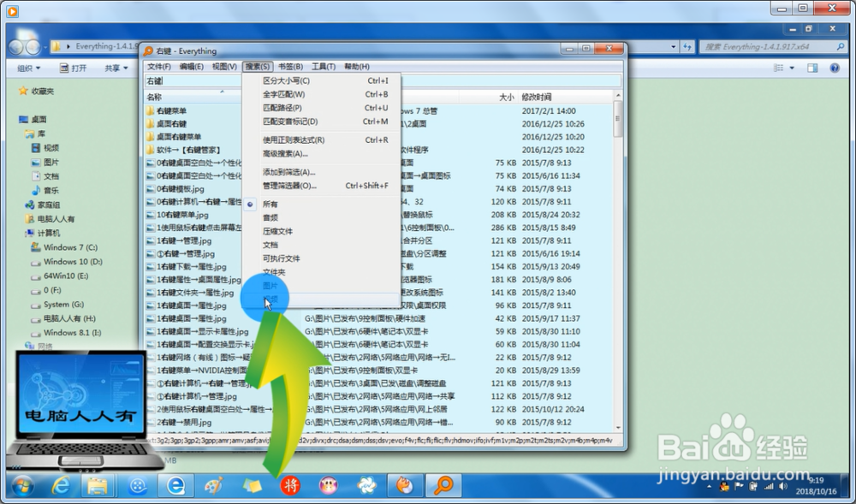
Task: Open the file explorer taskbar icon
Action: (98, 485)
